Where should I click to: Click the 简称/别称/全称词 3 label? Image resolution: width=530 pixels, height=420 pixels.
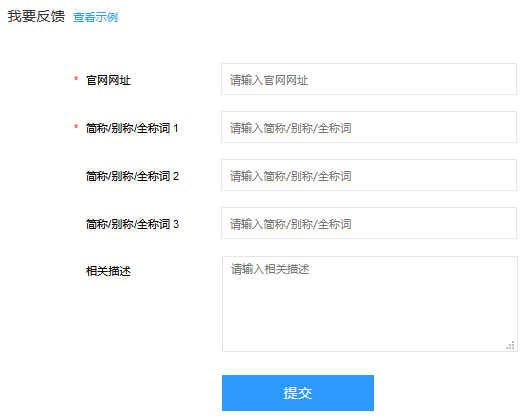point(132,224)
